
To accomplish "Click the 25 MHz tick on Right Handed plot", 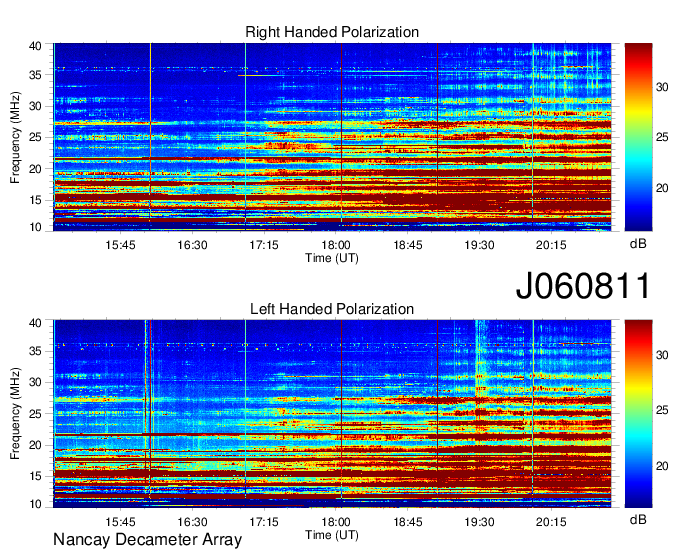I will pyautogui.click(x=35, y=137).
